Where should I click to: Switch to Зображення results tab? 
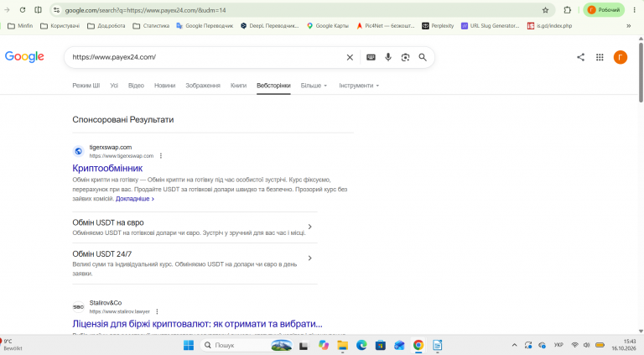(x=203, y=86)
